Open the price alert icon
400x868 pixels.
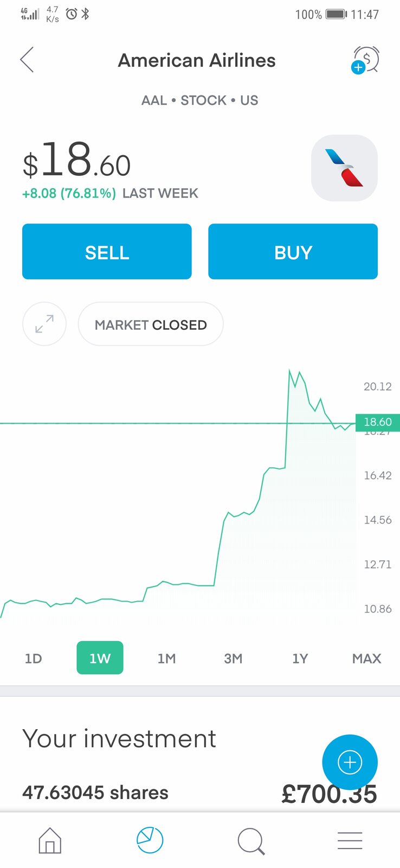click(365, 60)
